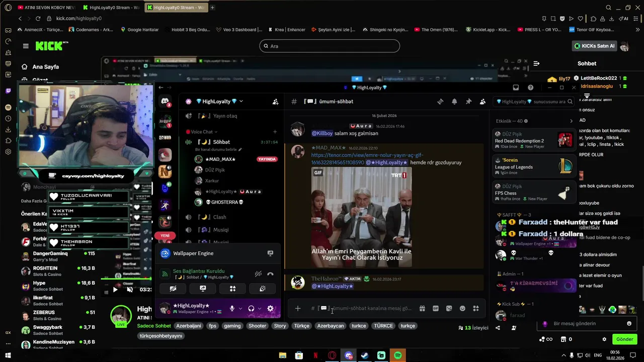Open Discord inbox icon

click(516, 87)
